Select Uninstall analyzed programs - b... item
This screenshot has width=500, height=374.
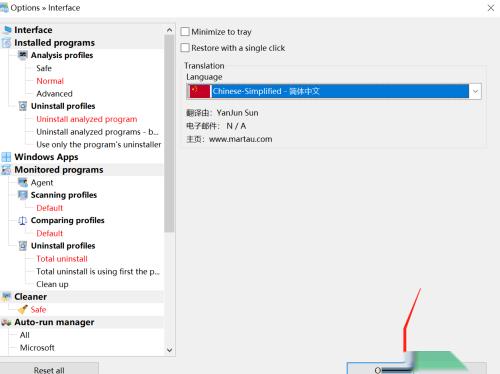[x=97, y=132]
